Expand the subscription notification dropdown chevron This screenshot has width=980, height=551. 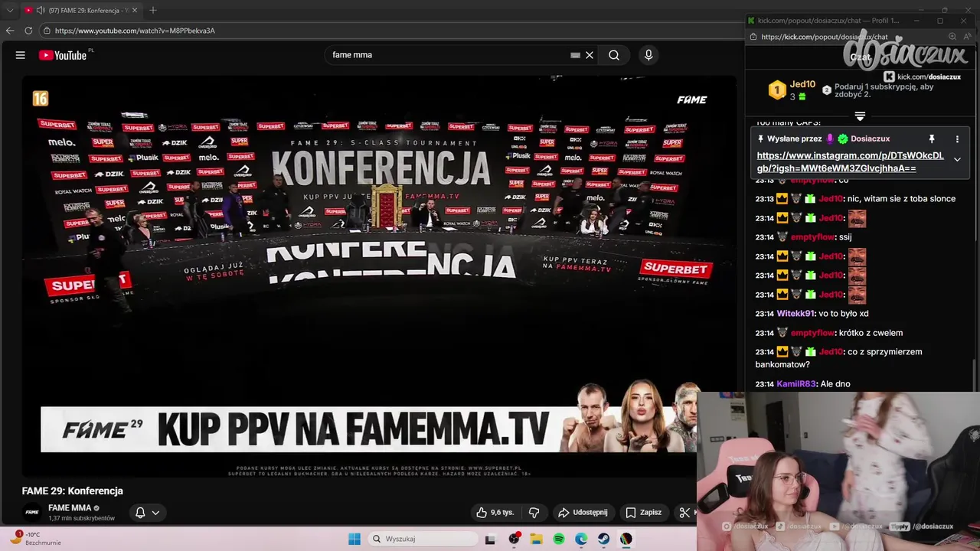click(x=155, y=513)
